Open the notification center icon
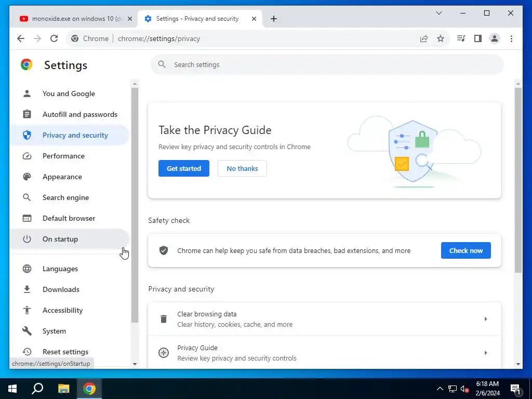 pos(515,389)
